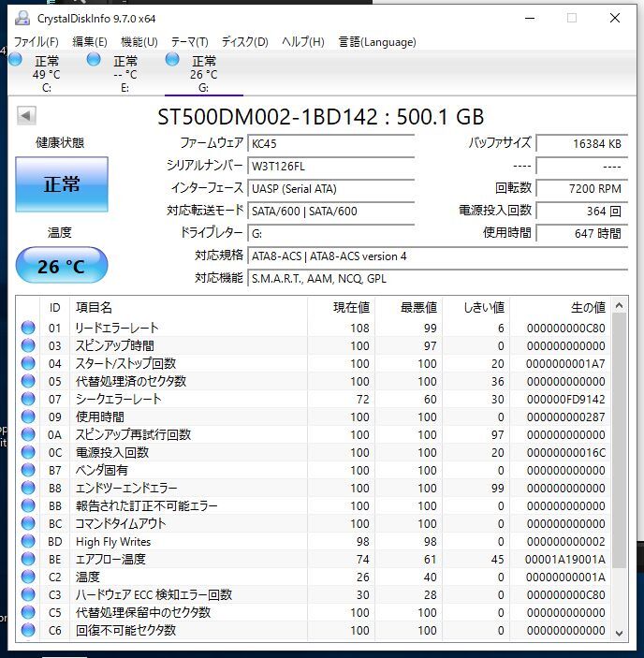Click the scroll down arrow of SMART list

[x=620, y=633]
